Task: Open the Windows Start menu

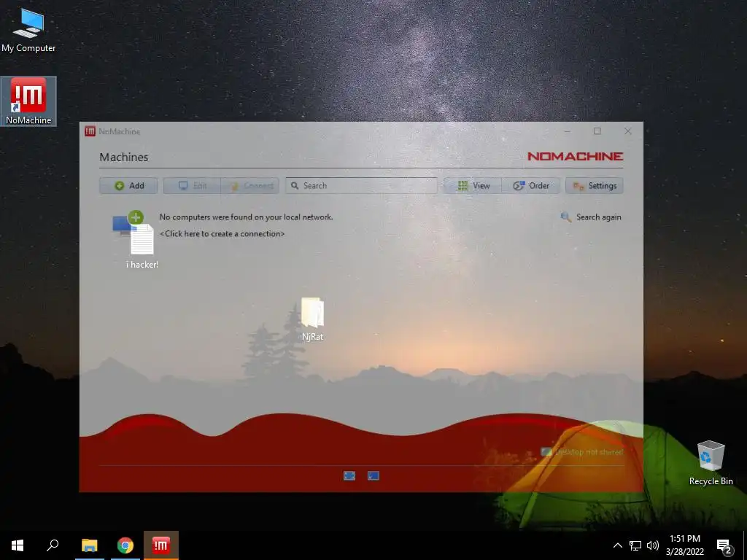Action: point(18,545)
